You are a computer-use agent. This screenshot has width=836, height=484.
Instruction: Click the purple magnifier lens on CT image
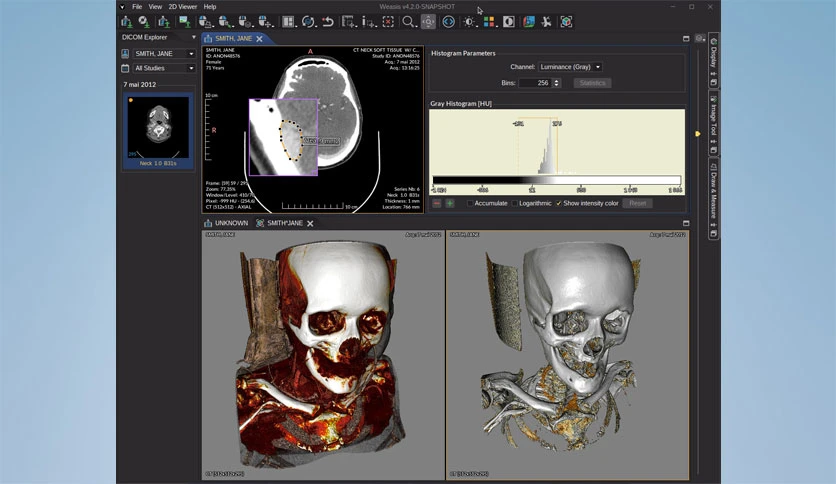[283, 137]
